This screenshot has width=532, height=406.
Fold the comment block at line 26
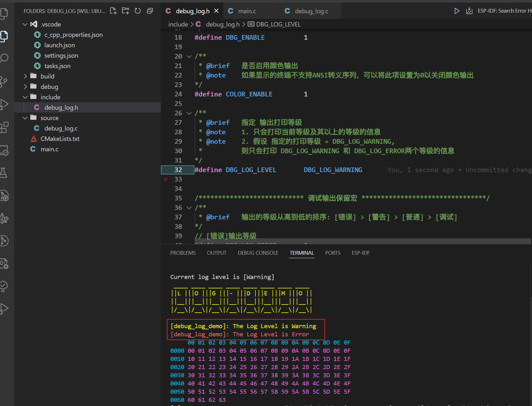coord(189,113)
